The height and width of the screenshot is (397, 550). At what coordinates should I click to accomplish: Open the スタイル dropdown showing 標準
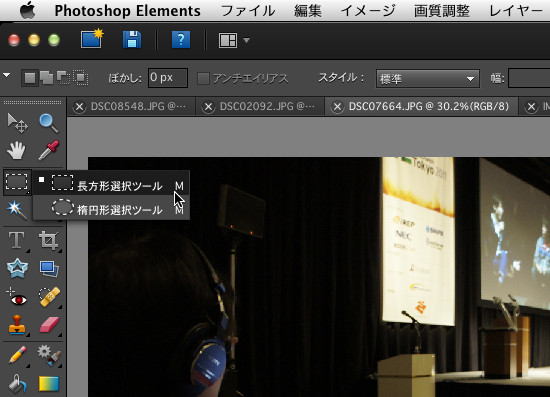coord(428,79)
